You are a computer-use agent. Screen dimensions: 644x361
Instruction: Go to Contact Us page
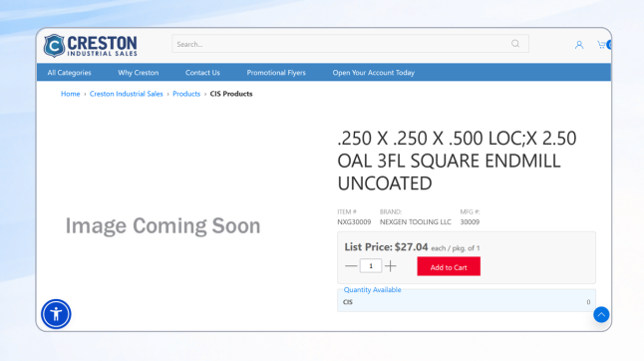coord(202,72)
